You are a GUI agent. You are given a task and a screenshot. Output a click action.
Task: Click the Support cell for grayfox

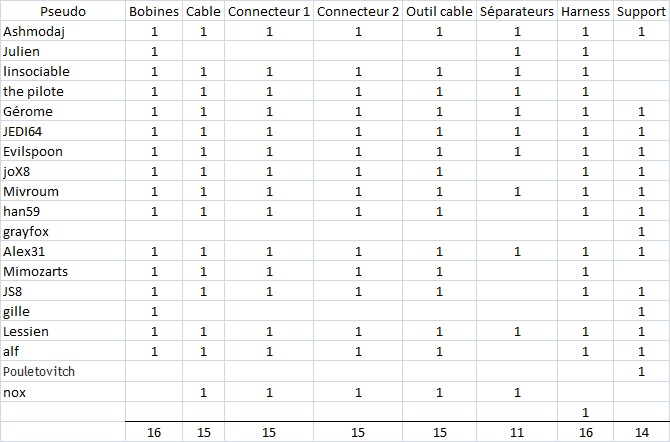pos(641,232)
